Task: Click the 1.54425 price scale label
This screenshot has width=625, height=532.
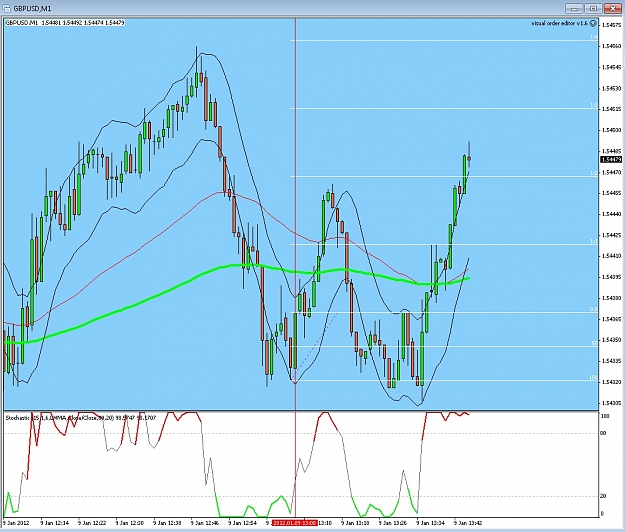Action: coord(612,235)
